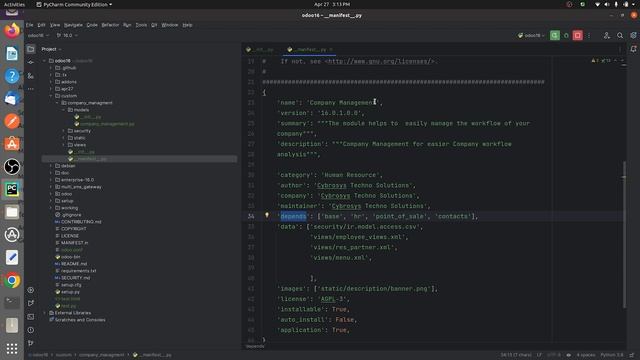The image size is (640, 360).
Task: Collapse the custom folder
Action: pos(51,96)
